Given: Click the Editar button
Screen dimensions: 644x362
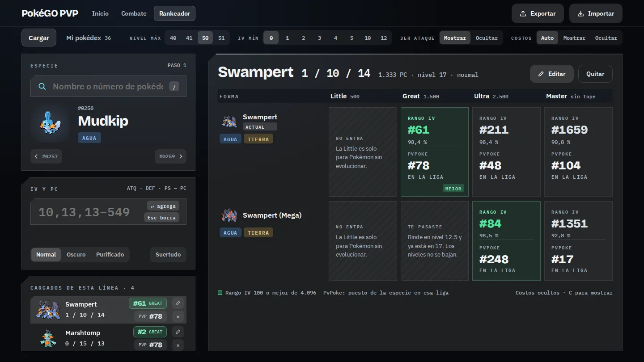Looking at the screenshot, I should [552, 74].
